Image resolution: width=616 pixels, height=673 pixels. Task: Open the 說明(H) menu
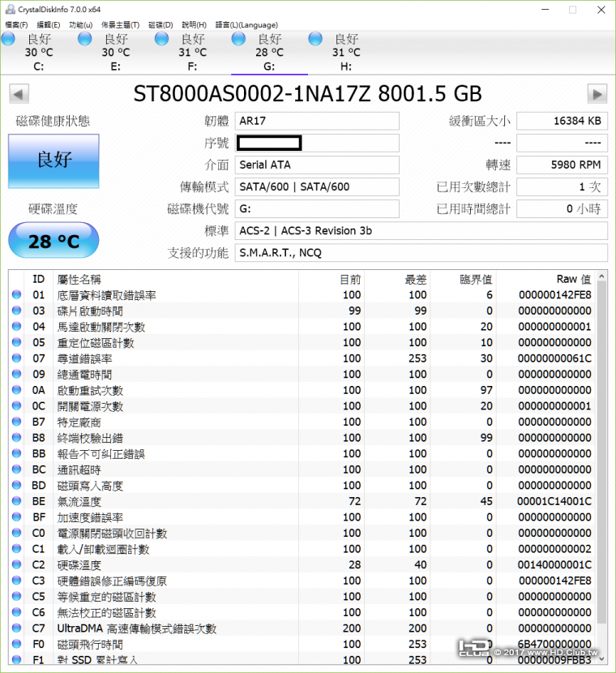click(194, 25)
